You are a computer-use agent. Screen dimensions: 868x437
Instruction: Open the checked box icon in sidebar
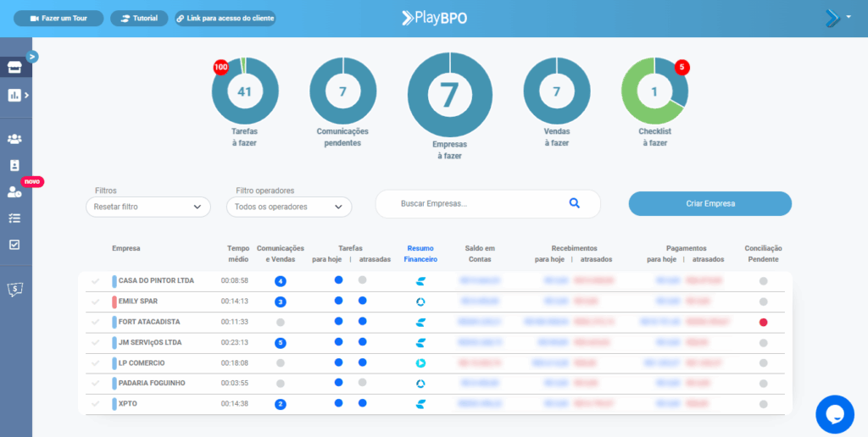click(x=14, y=244)
